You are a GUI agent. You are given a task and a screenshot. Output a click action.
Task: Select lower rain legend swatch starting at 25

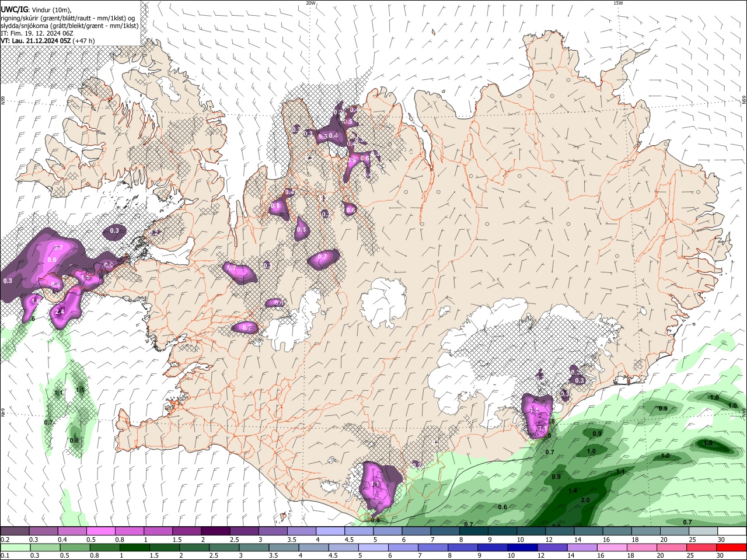click(701, 548)
